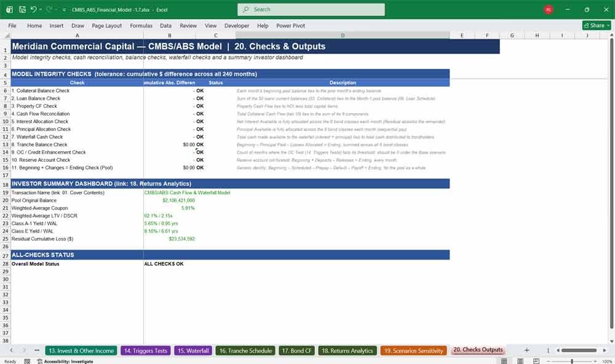This screenshot has height=364, width=615.
Task: Click the ellipsis for more hidden sheets
Action: [x=37, y=350]
